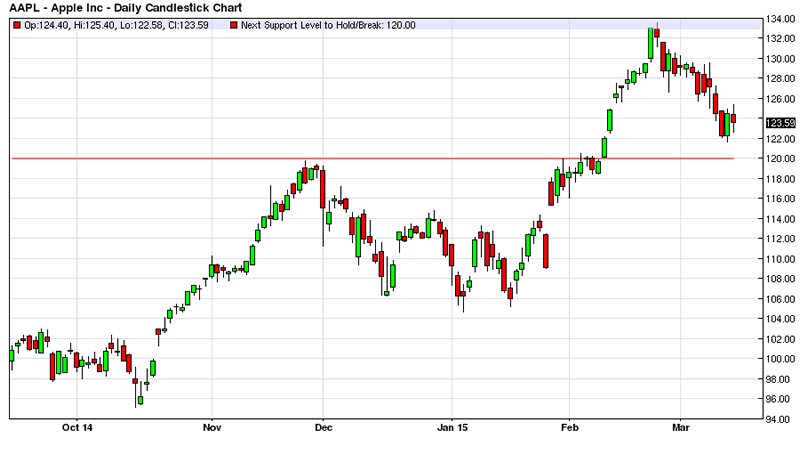Click the 132.00 price axis label

780,39
